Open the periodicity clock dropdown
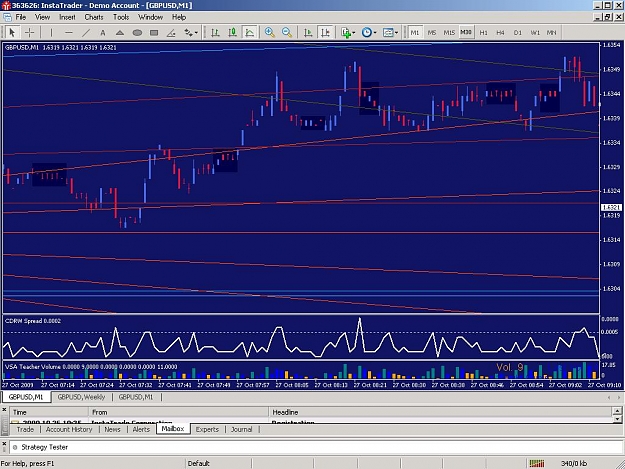The height and width of the screenshot is (469, 625). 369,33
